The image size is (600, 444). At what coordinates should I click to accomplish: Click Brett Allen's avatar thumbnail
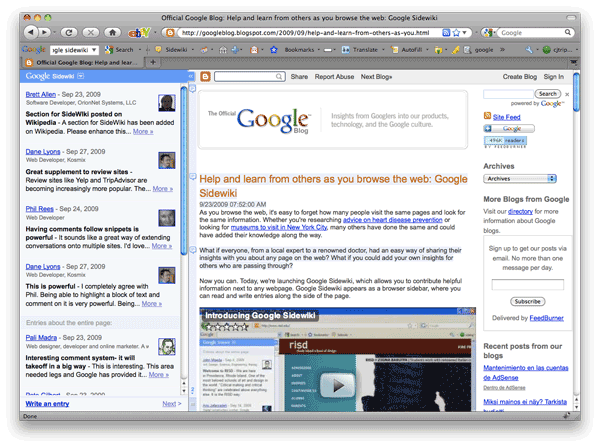167,103
